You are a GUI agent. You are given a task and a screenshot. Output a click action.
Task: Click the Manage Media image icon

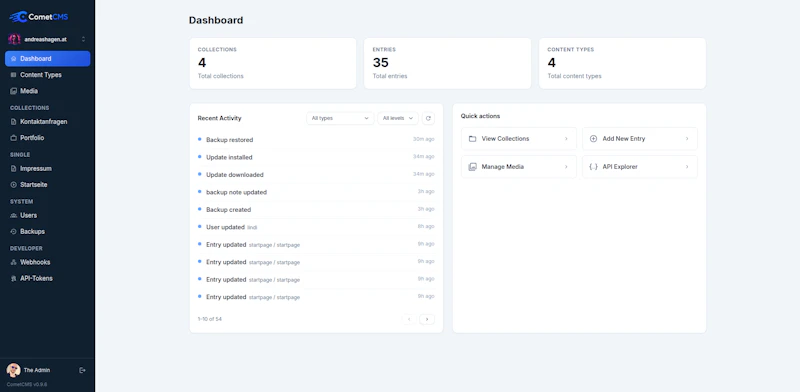coord(472,167)
